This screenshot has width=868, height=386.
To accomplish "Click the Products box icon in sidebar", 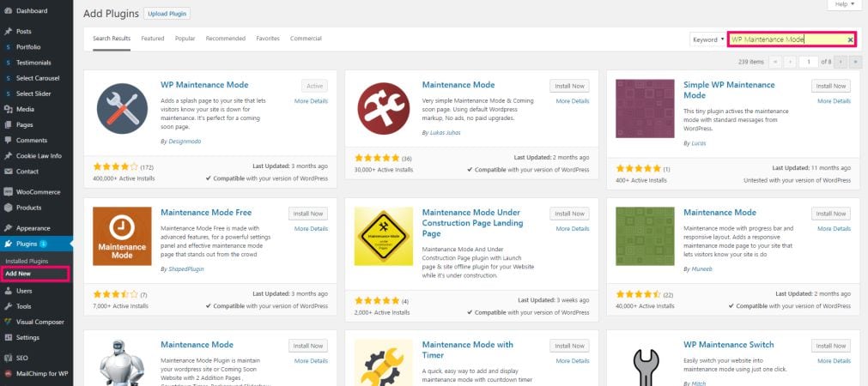I will click(x=8, y=208).
